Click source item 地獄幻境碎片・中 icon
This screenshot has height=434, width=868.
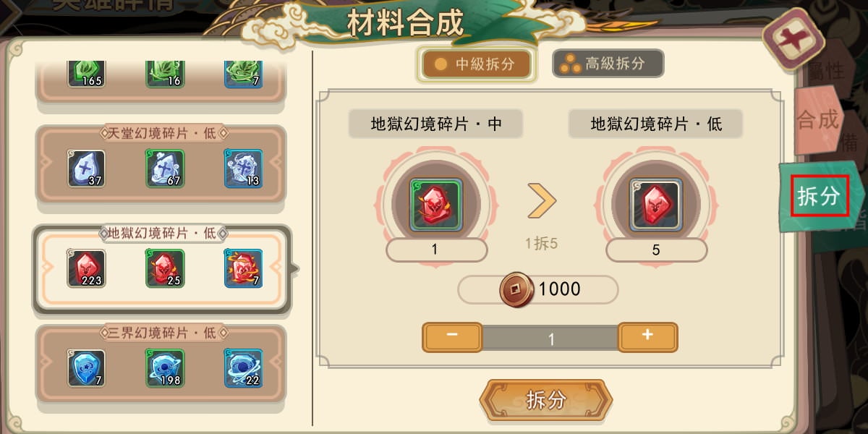pyautogui.click(x=435, y=205)
